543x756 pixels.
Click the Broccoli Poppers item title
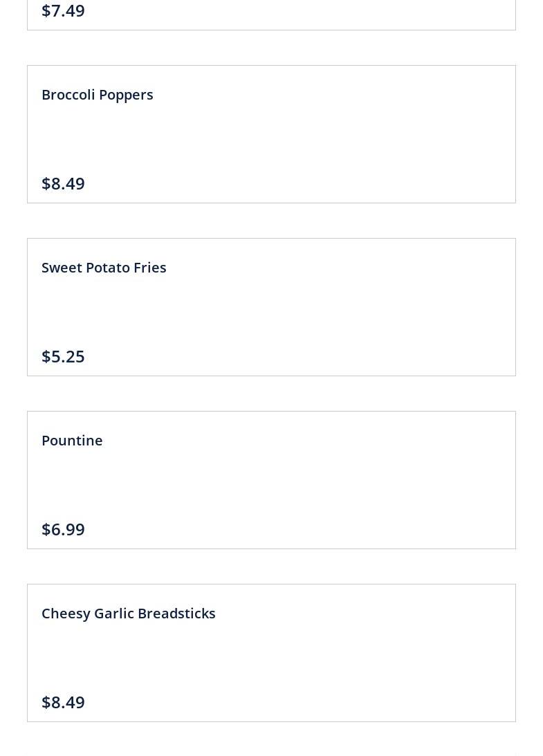tap(97, 95)
